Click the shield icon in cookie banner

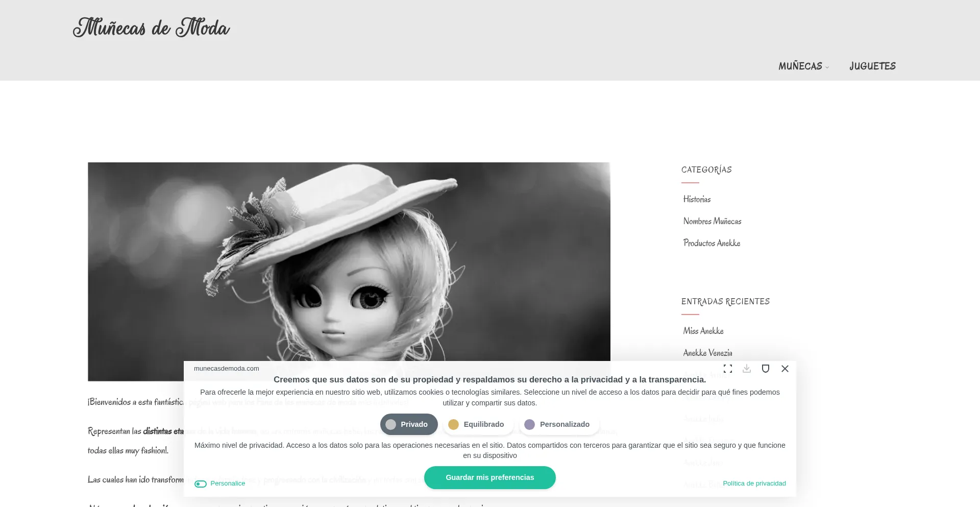[766, 369]
